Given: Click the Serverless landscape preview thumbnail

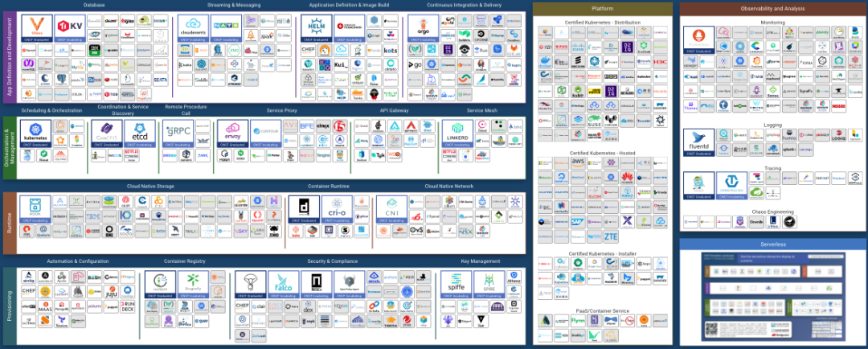Looking at the screenshot, I should [x=773, y=298].
